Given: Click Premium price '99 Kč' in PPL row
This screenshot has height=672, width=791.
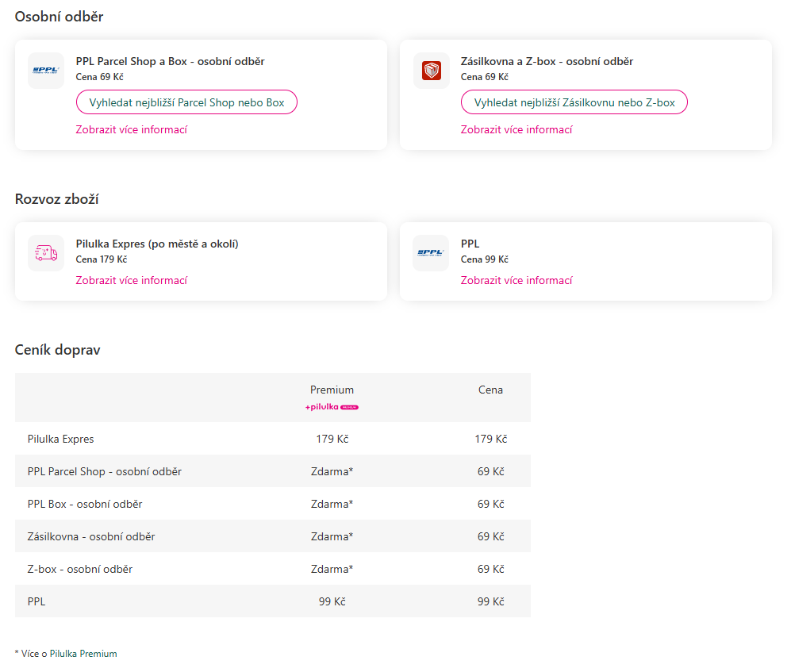Looking at the screenshot, I should (332, 601).
